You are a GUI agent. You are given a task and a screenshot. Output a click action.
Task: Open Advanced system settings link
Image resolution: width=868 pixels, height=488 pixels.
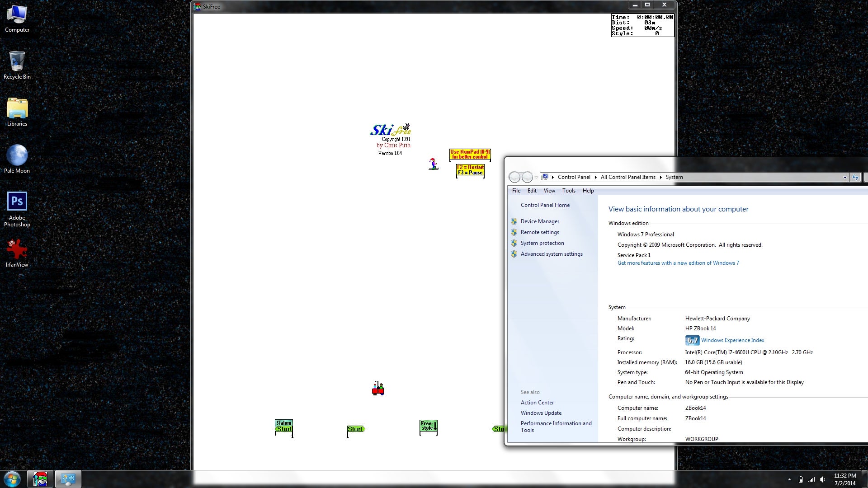coord(552,254)
